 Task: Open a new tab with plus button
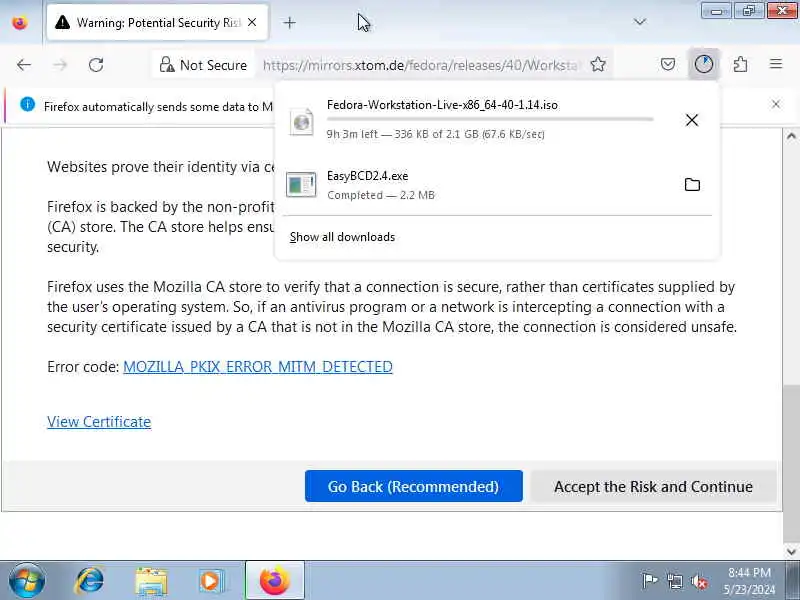[x=289, y=22]
